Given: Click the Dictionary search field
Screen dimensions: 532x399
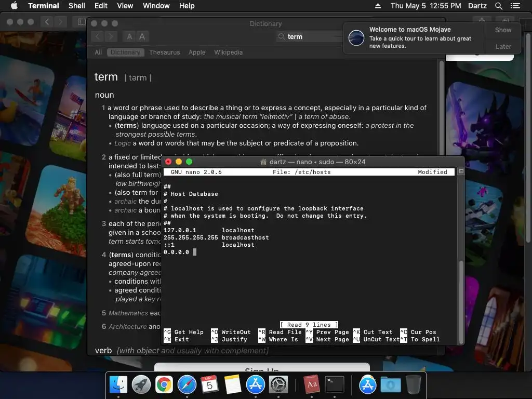Looking at the screenshot, I should pyautogui.click(x=311, y=37).
